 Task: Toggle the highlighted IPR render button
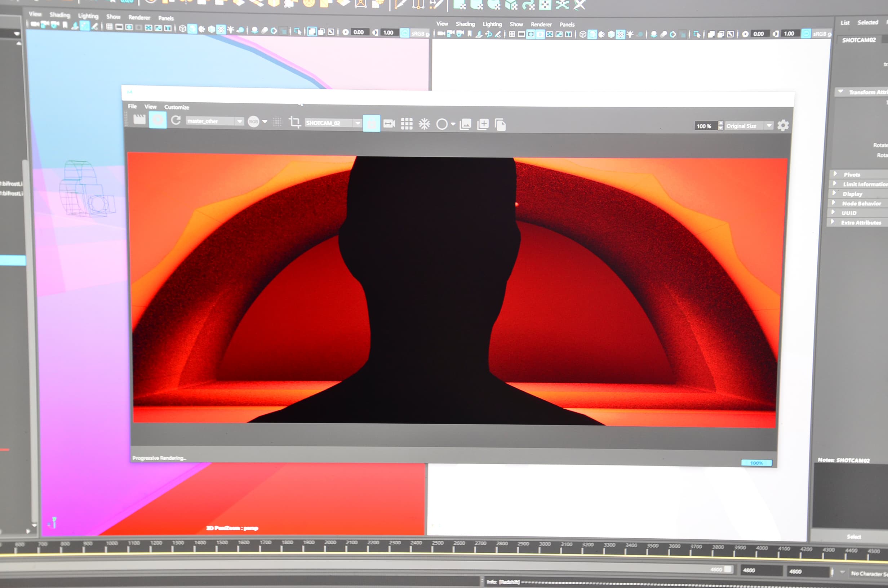(157, 120)
